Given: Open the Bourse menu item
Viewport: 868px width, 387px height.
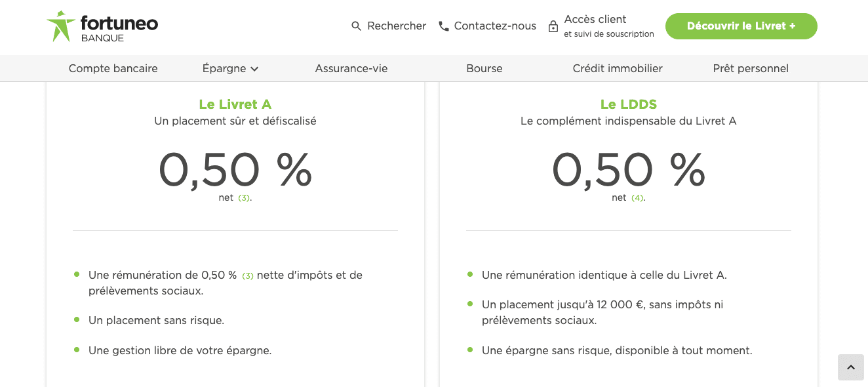Looking at the screenshot, I should click(x=484, y=68).
